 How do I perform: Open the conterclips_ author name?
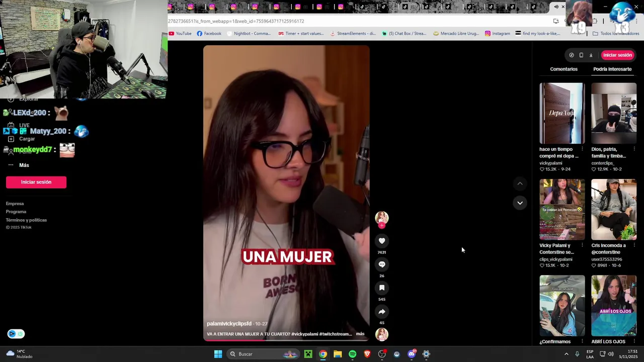603,163
